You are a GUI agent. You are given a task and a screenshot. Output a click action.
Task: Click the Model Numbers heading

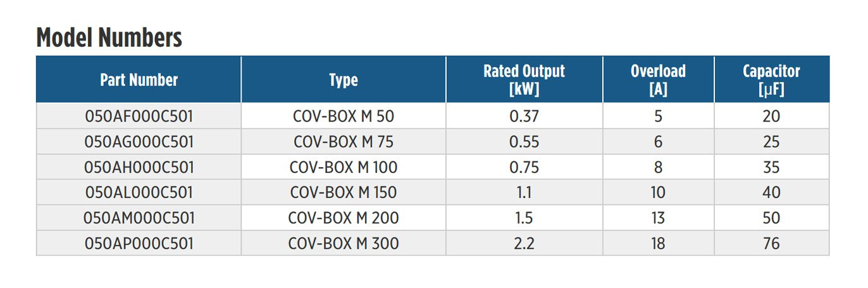point(109,39)
